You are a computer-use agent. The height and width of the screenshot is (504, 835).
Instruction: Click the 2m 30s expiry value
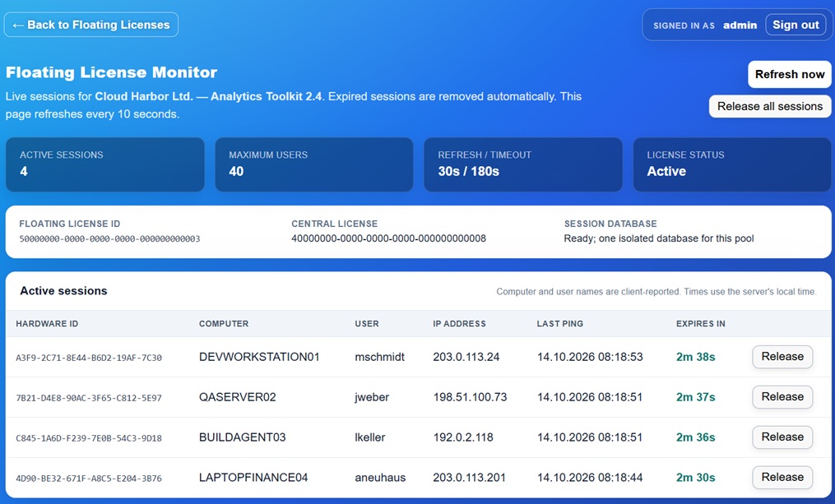(x=695, y=478)
